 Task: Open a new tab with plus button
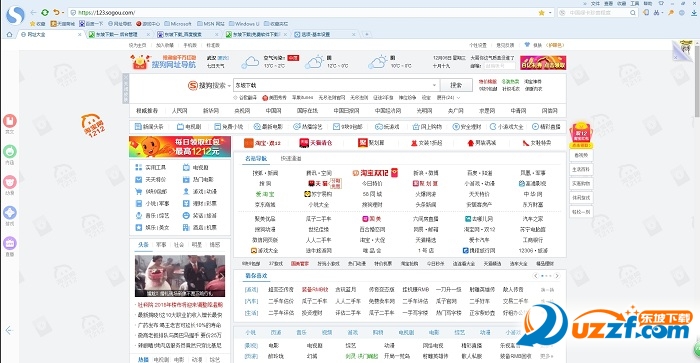pyautogui.click(x=367, y=34)
